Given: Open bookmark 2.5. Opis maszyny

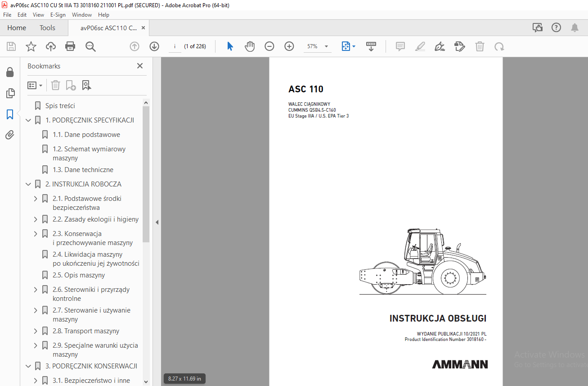Looking at the screenshot, I should (x=79, y=275).
